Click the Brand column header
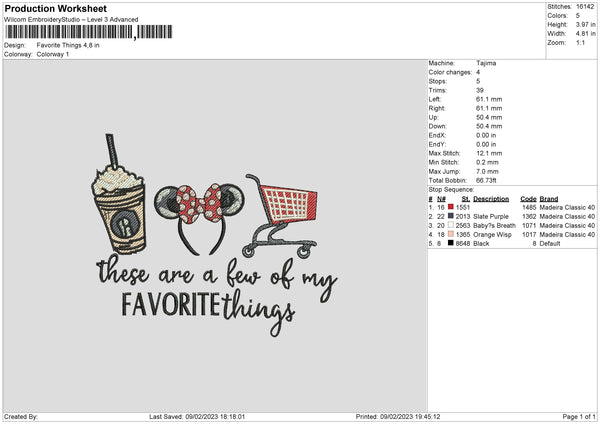The height and width of the screenshot is (424, 600). (x=549, y=199)
